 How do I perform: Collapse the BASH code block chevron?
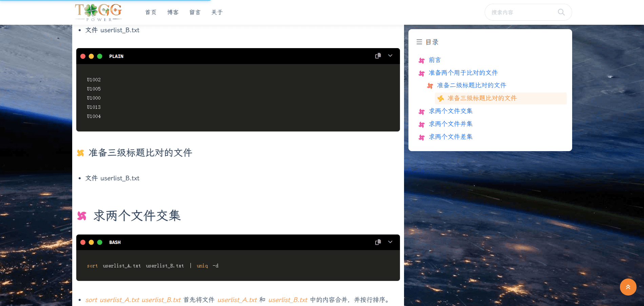tap(390, 242)
